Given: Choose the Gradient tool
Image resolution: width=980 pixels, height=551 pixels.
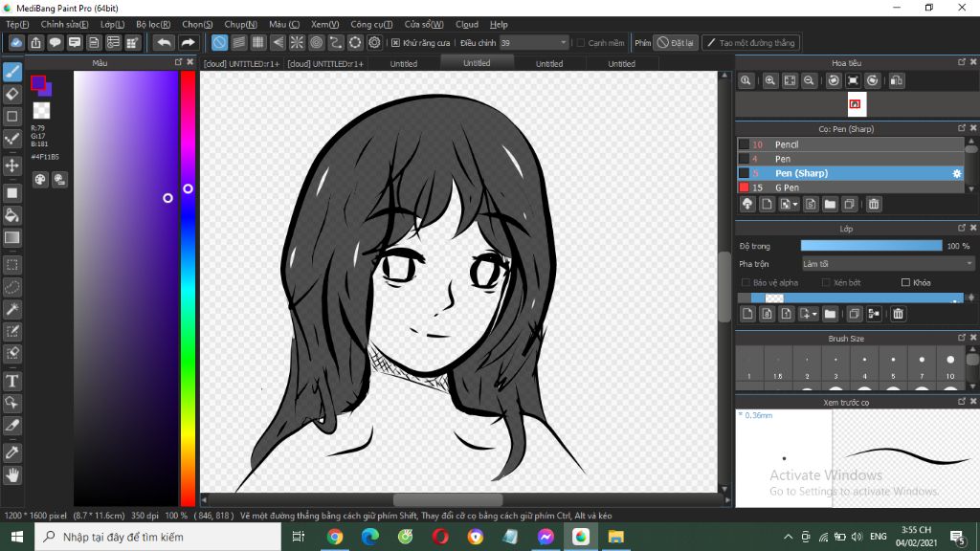Looking at the screenshot, I should pos(11,237).
